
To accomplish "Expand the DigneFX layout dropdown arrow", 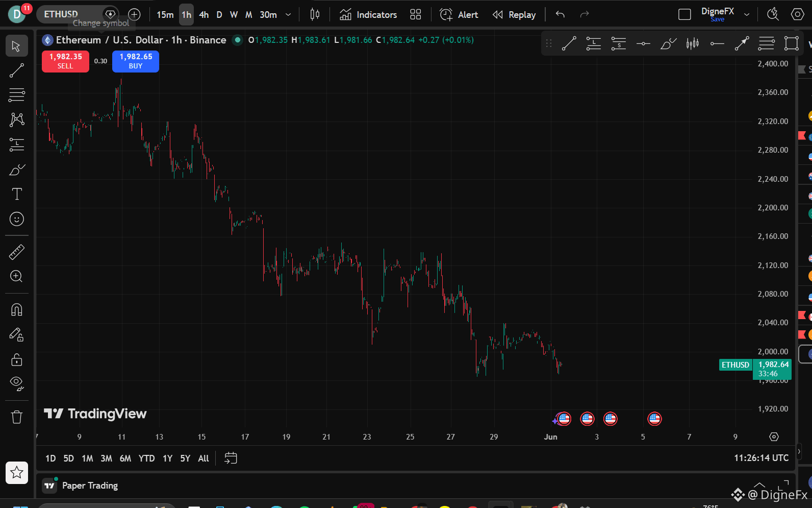I will pos(747,14).
